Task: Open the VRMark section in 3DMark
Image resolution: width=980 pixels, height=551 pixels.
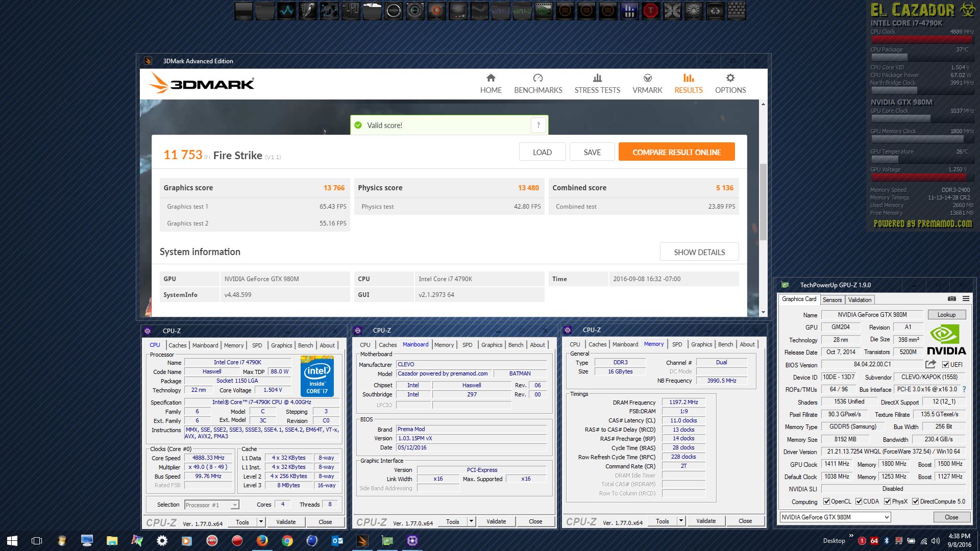Action: [647, 84]
